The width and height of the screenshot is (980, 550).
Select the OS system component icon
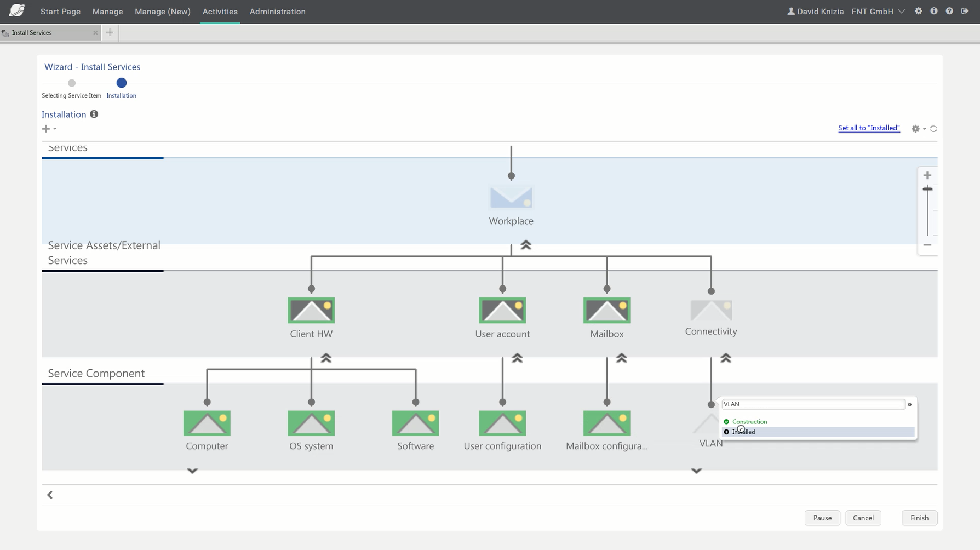[x=311, y=423]
